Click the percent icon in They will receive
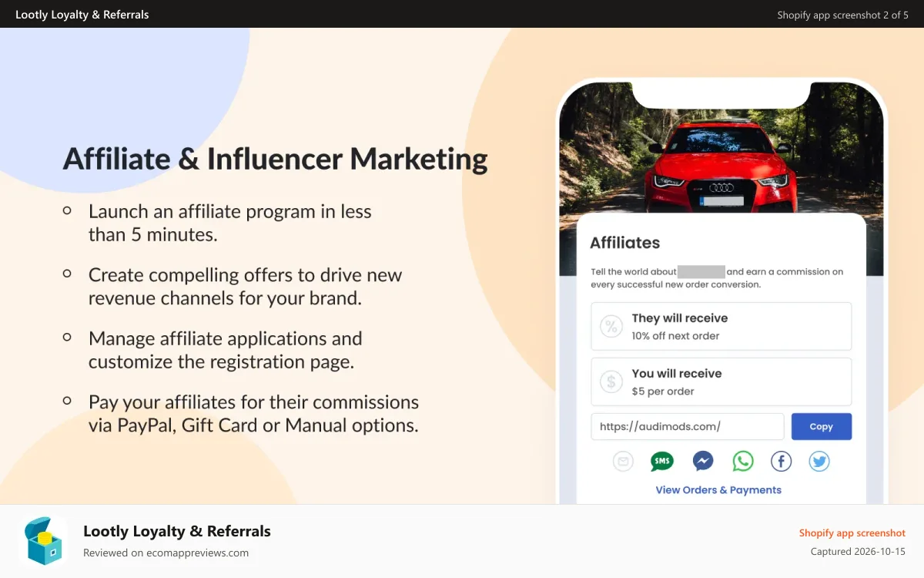 [x=611, y=326]
